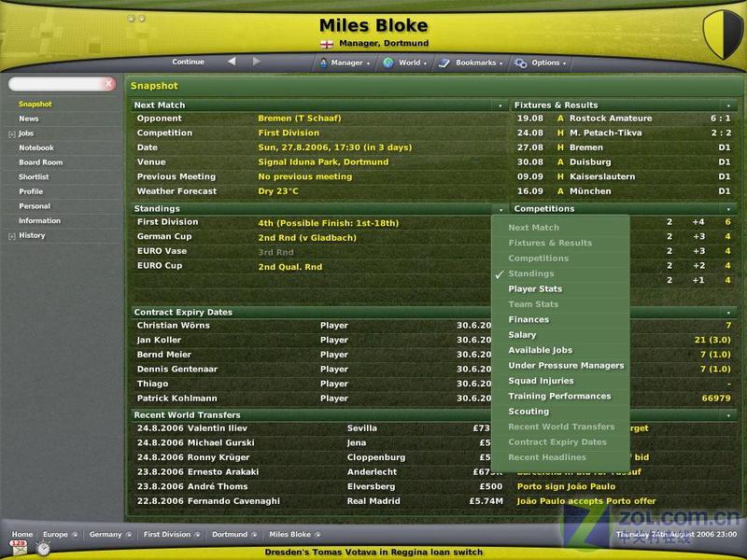Open the Standings panel dropdown arrow
The height and width of the screenshot is (560, 747).
tap(500, 209)
